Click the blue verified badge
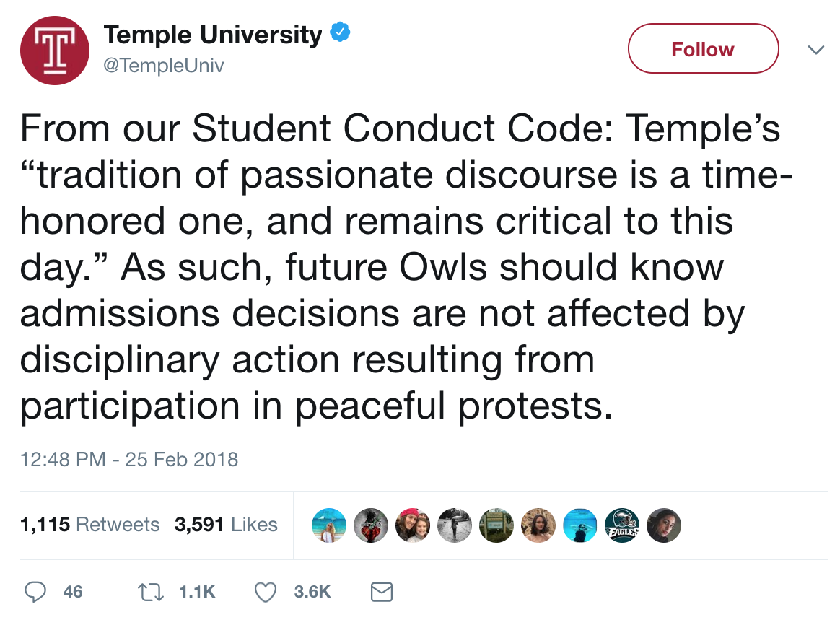840x625 pixels. 340,33
